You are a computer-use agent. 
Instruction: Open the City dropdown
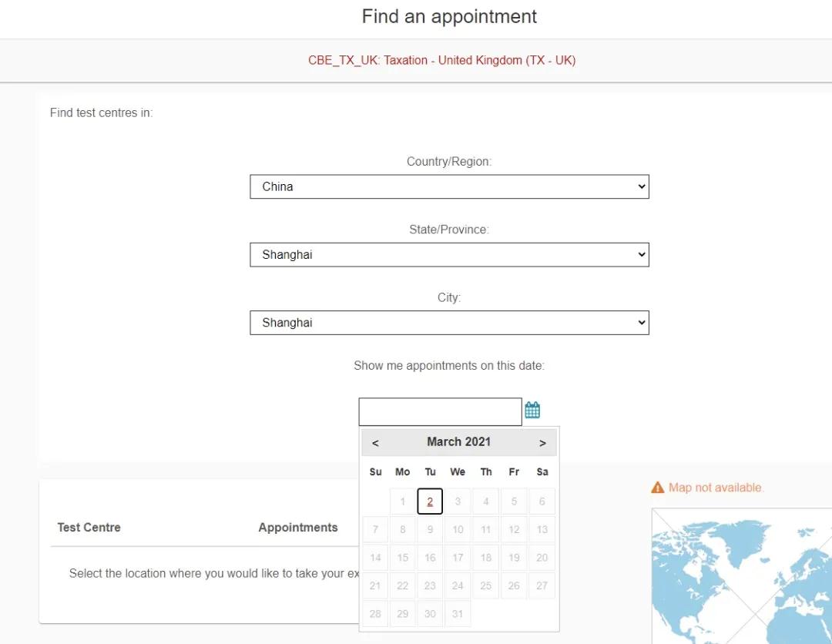tap(449, 323)
